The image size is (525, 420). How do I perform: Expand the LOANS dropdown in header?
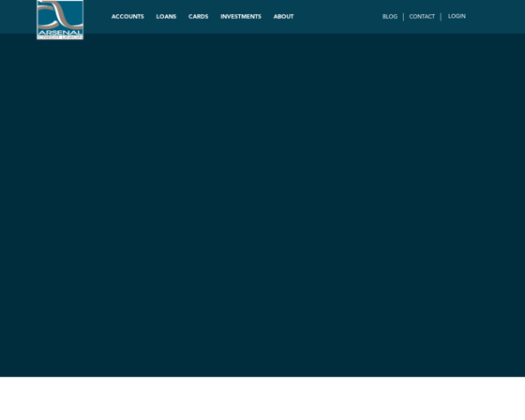tap(166, 17)
